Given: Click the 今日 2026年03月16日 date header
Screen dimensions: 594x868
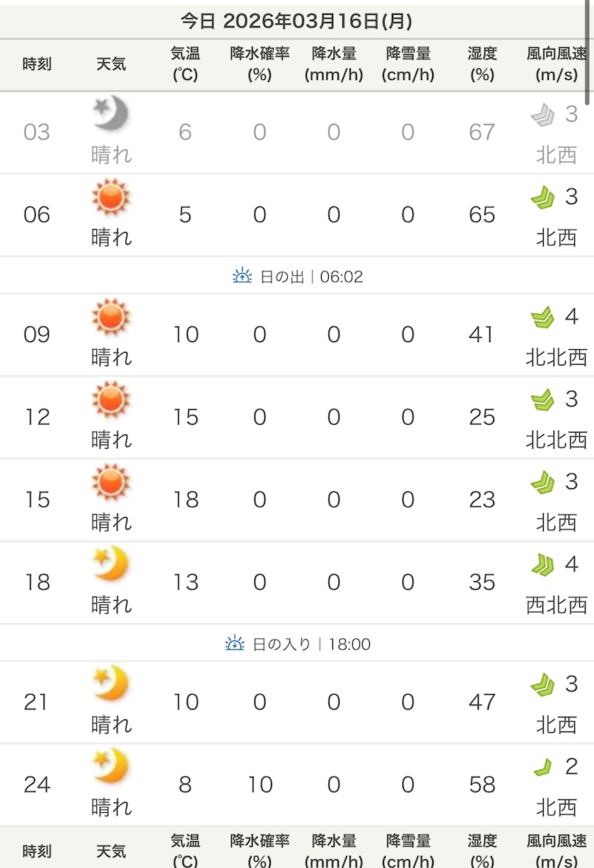Looking at the screenshot, I should [296, 21].
